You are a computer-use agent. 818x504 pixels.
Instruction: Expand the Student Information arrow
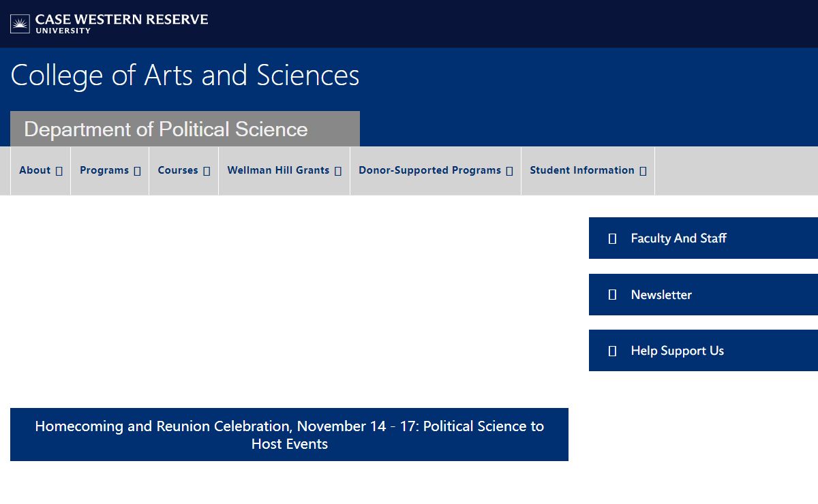click(x=643, y=171)
